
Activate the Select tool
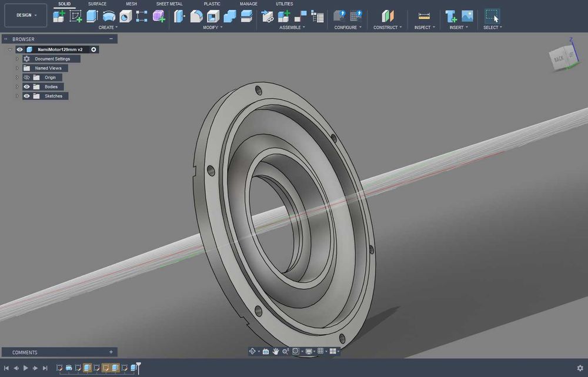(x=492, y=16)
